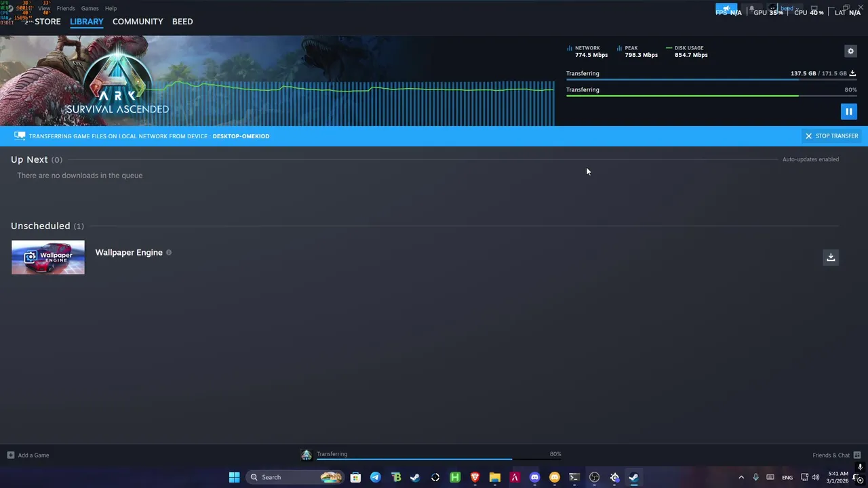Viewport: 868px width, 488px height.
Task: Click the blue download progress bar
Action: point(711,80)
